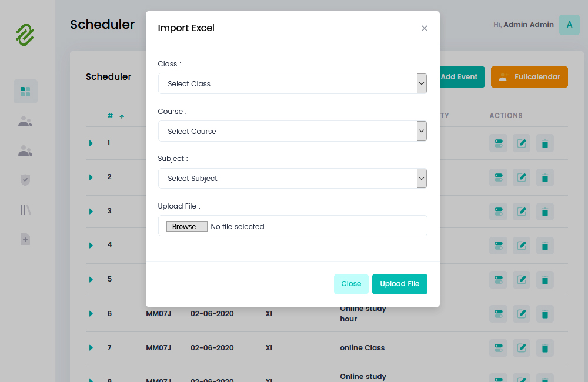
Task: Click the green logo in sidebar
Action: pyautogui.click(x=25, y=35)
